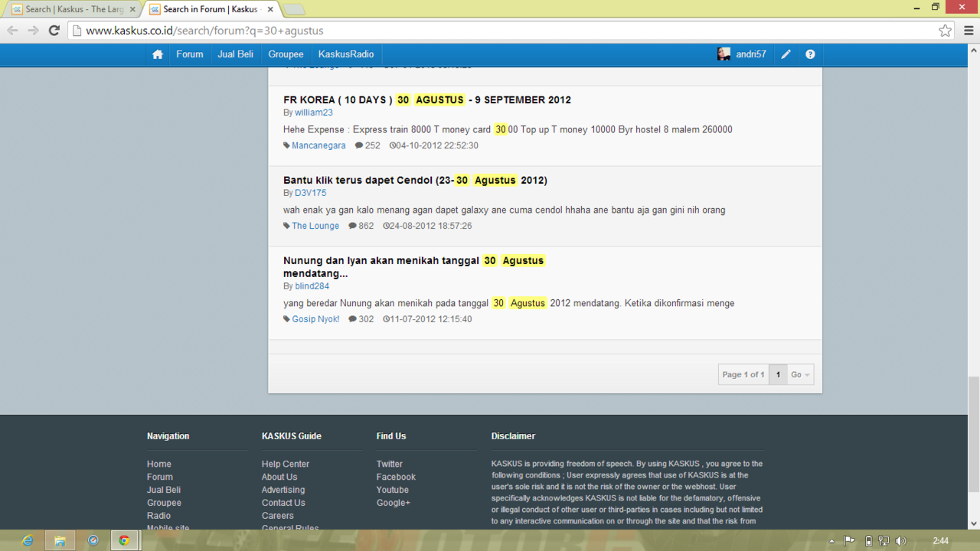Click reply count icon showing 862
980x551 pixels.
[352, 226]
